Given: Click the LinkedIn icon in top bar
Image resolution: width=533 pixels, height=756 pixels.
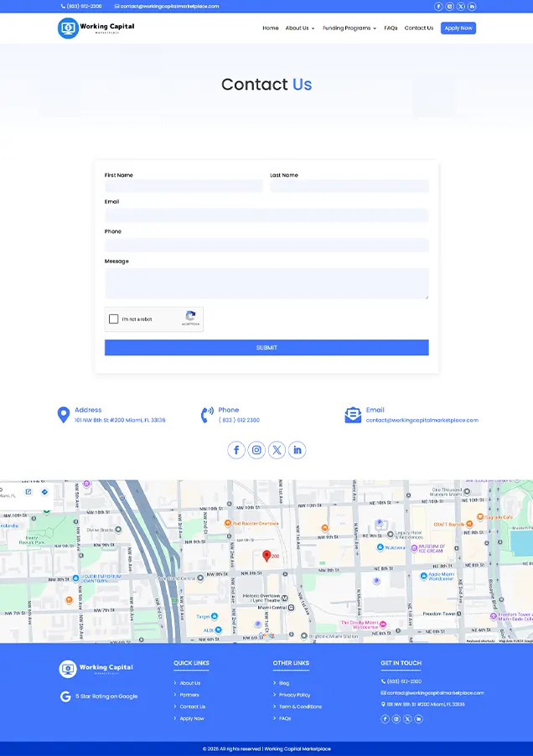Looking at the screenshot, I should (472, 6).
